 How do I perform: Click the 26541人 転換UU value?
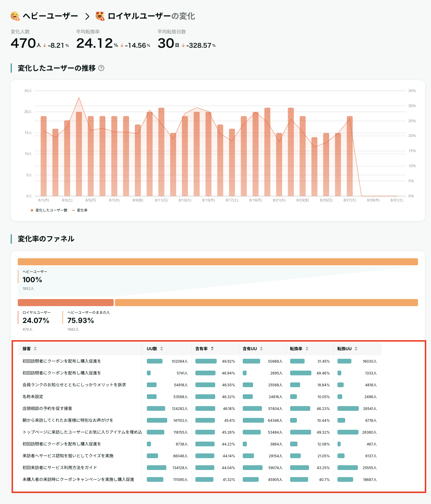tap(370, 409)
